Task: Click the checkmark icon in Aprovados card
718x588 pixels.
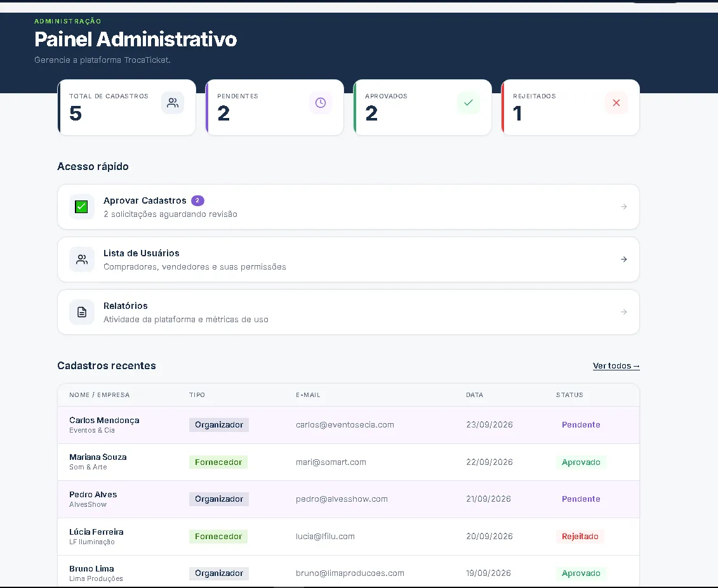Action: [469, 103]
